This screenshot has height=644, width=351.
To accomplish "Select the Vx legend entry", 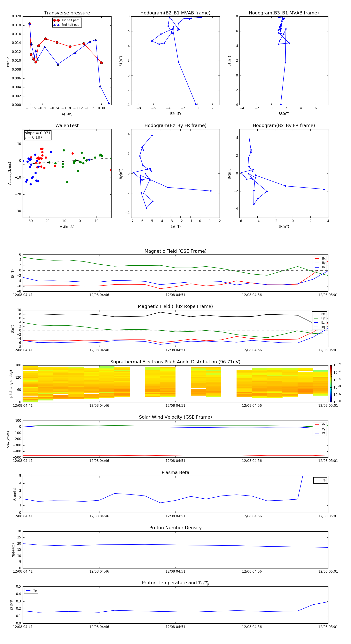I will (320, 424).
